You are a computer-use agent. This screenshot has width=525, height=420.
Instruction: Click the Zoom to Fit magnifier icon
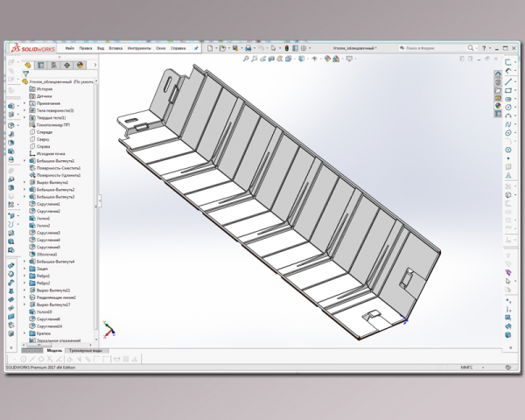pos(246,59)
